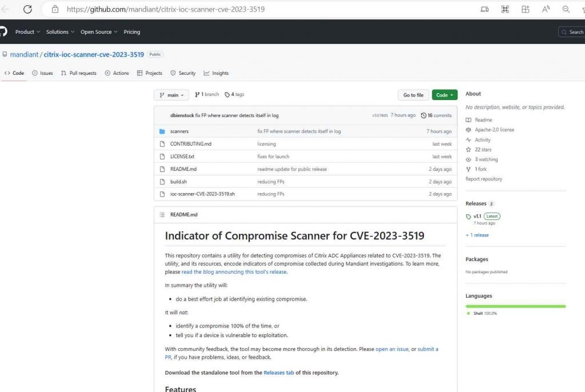Open the Actions tab
Viewport: 585px width, 392px height.
[117, 73]
